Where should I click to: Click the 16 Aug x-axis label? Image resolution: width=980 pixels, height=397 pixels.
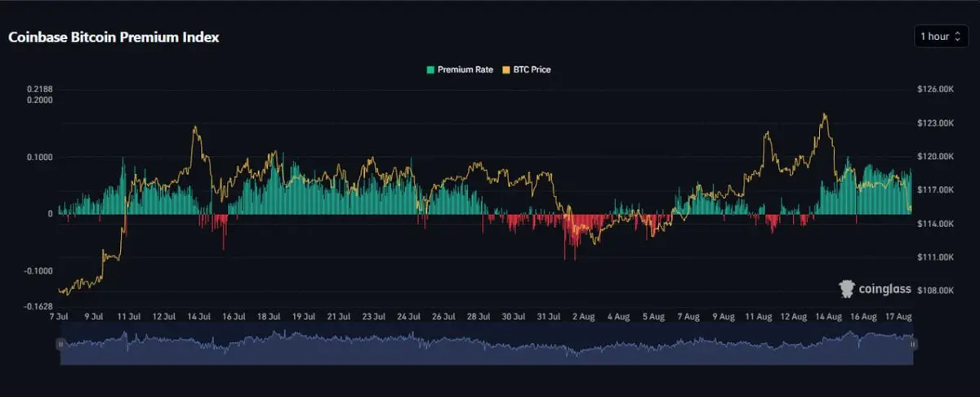click(x=864, y=315)
